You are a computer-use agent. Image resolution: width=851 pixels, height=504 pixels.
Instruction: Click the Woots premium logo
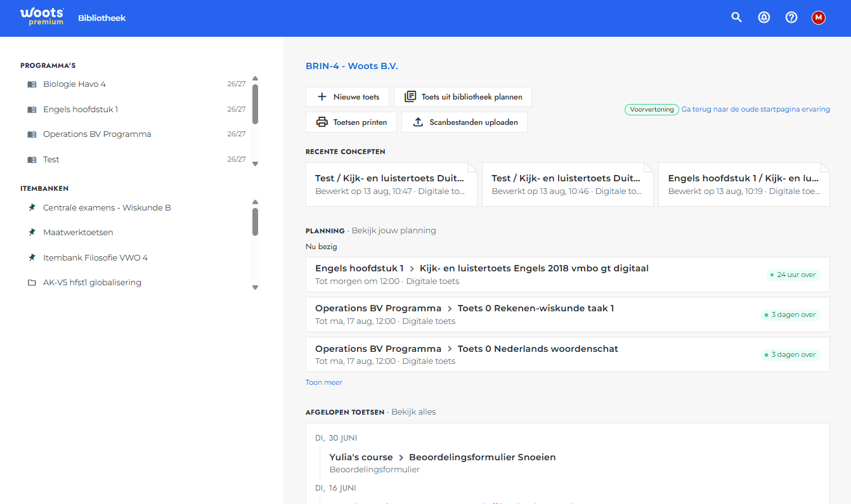pyautogui.click(x=42, y=17)
